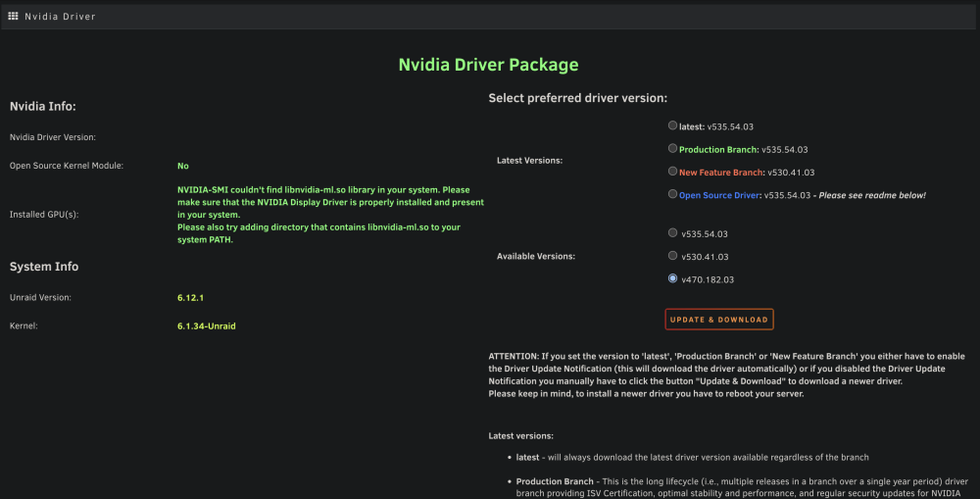
Task: Click the Update & Download button
Action: coord(718,320)
